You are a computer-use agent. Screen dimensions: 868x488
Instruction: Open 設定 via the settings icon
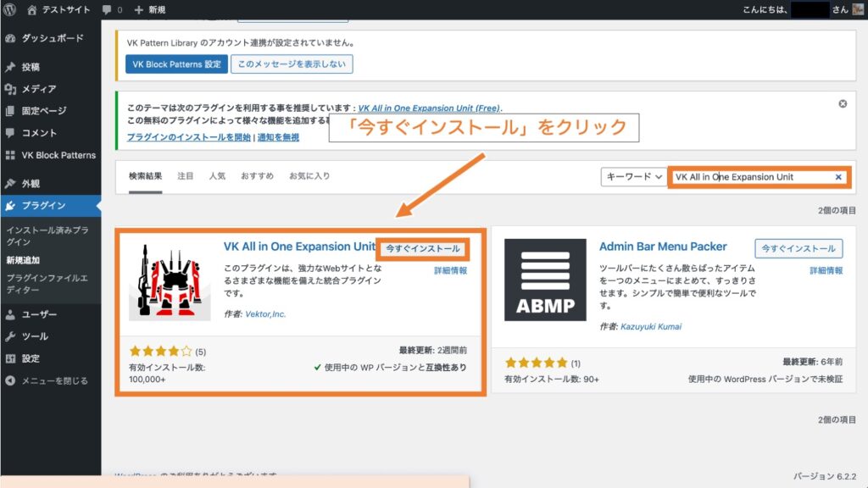12,358
